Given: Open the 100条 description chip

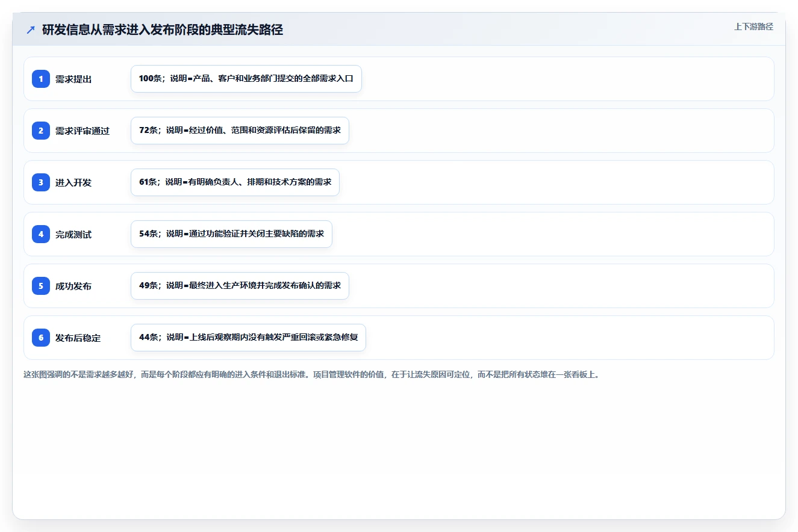Looking at the screenshot, I should (246, 79).
